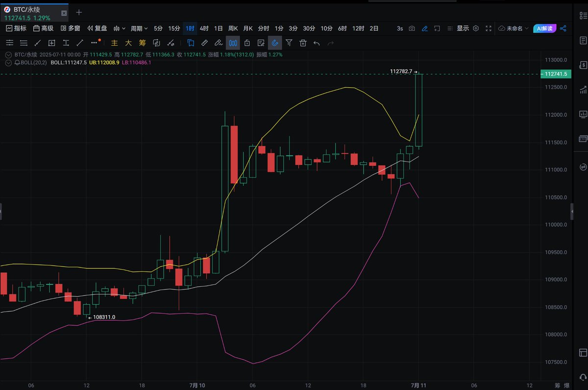The width and height of the screenshot is (588, 390).
Task: Toggle the blue drawing pencil tool
Action: tap(425, 28)
